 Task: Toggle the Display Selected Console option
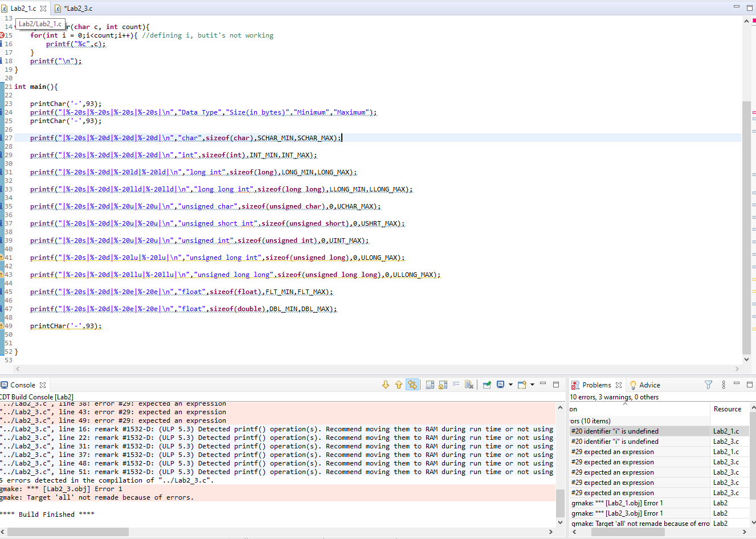point(500,384)
